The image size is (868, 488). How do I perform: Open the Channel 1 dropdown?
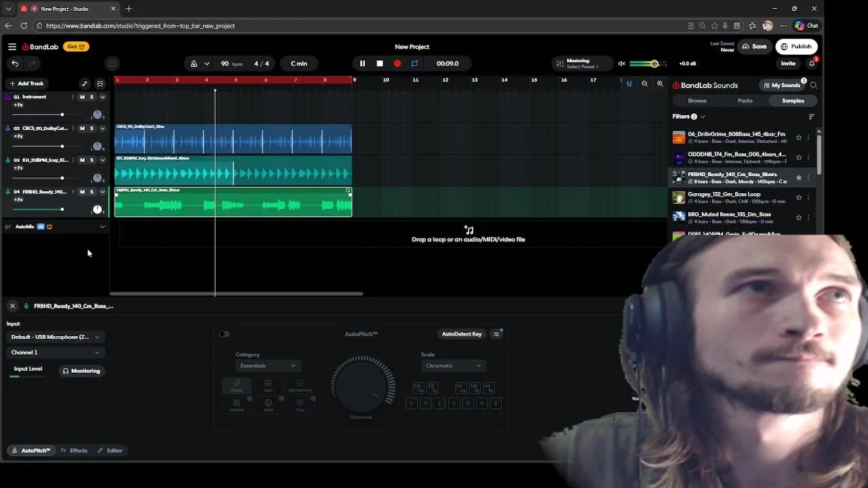pos(56,352)
